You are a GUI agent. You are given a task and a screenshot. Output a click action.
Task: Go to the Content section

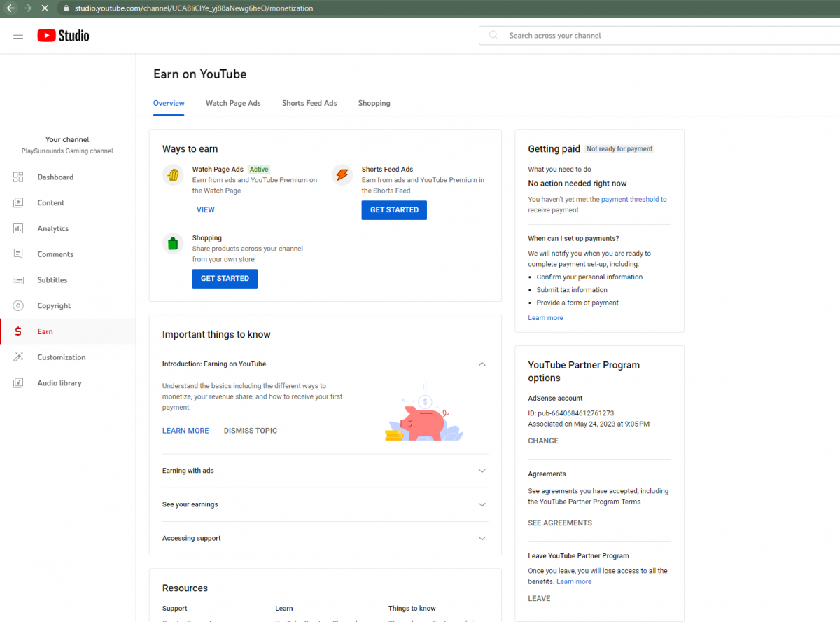tap(50, 203)
